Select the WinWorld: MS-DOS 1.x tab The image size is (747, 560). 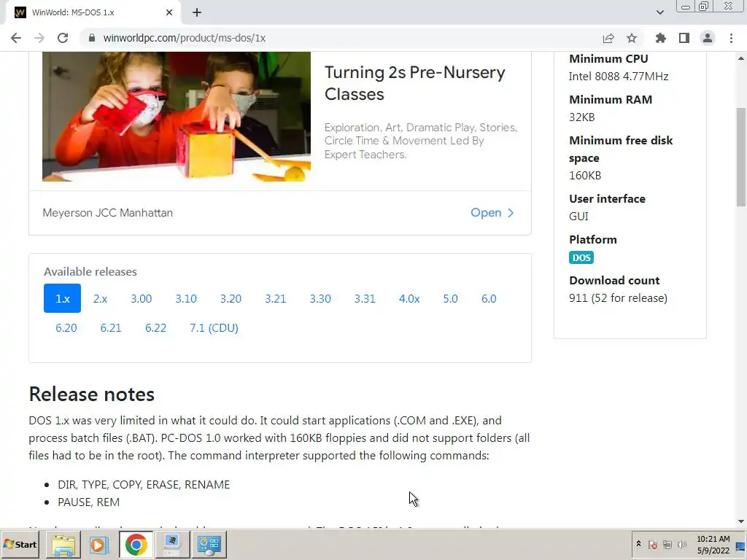(93, 12)
